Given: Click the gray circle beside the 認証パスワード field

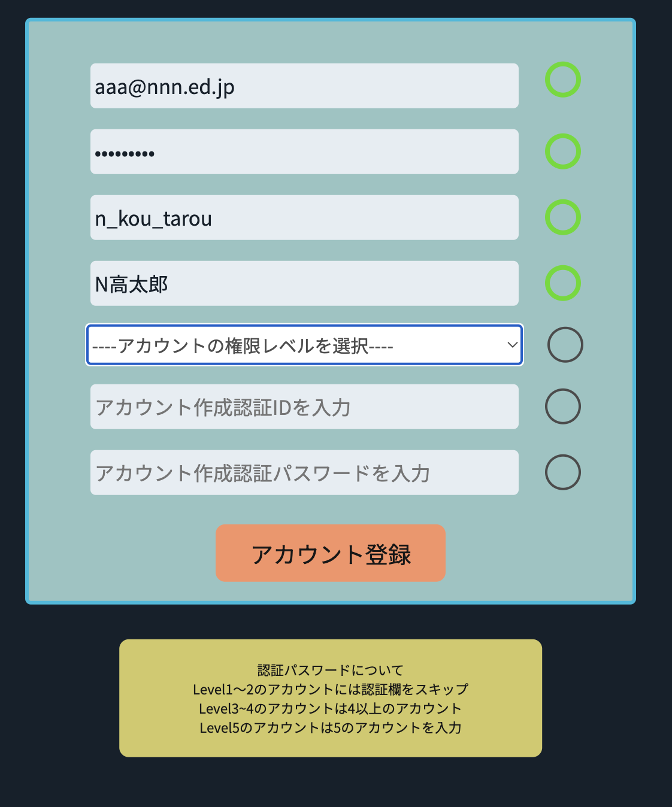Looking at the screenshot, I should 564,472.
